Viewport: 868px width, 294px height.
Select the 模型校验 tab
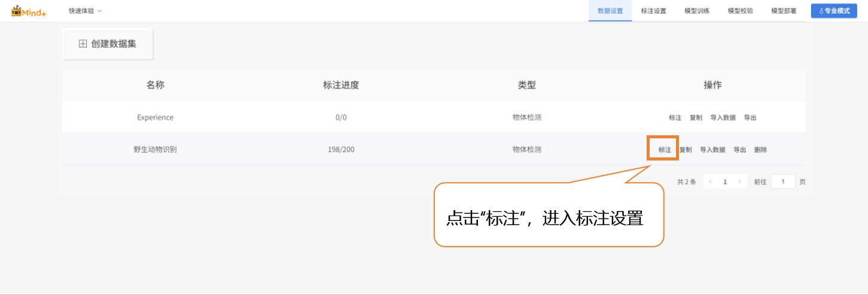pyautogui.click(x=740, y=11)
